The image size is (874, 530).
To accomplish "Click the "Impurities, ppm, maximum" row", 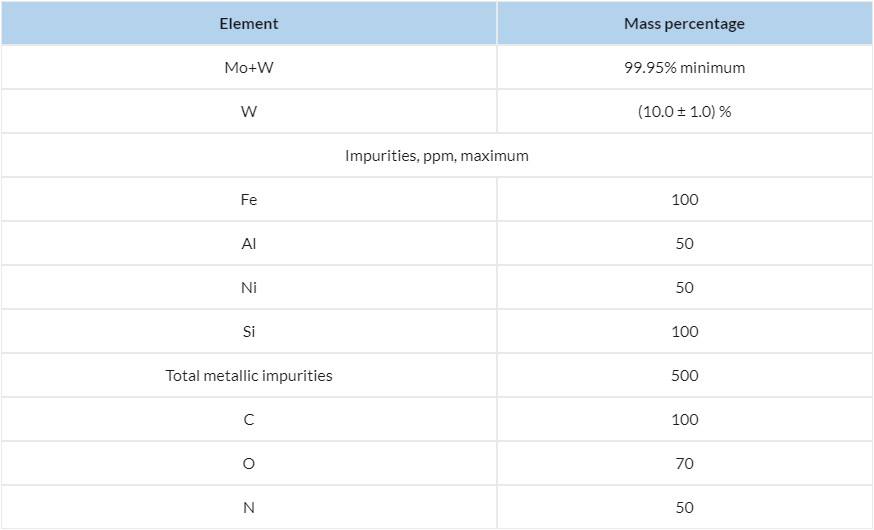I will [x=437, y=156].
